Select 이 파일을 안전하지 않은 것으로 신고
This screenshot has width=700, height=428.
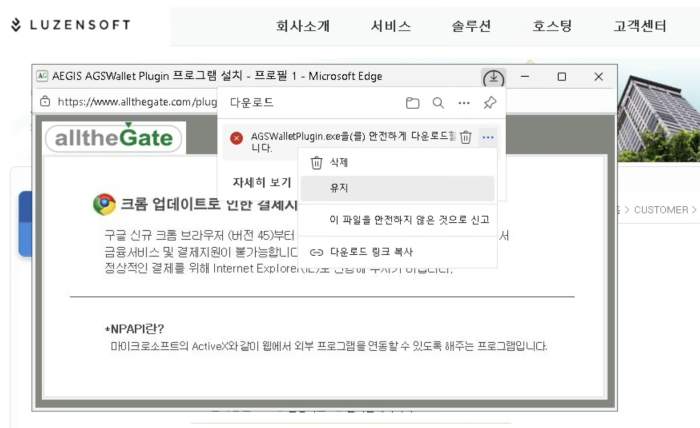coord(409,220)
